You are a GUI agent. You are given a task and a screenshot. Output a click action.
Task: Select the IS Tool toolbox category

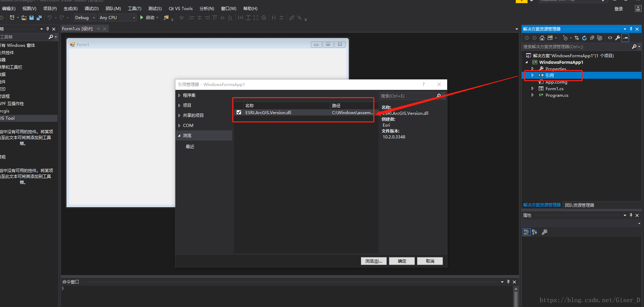tap(29, 118)
